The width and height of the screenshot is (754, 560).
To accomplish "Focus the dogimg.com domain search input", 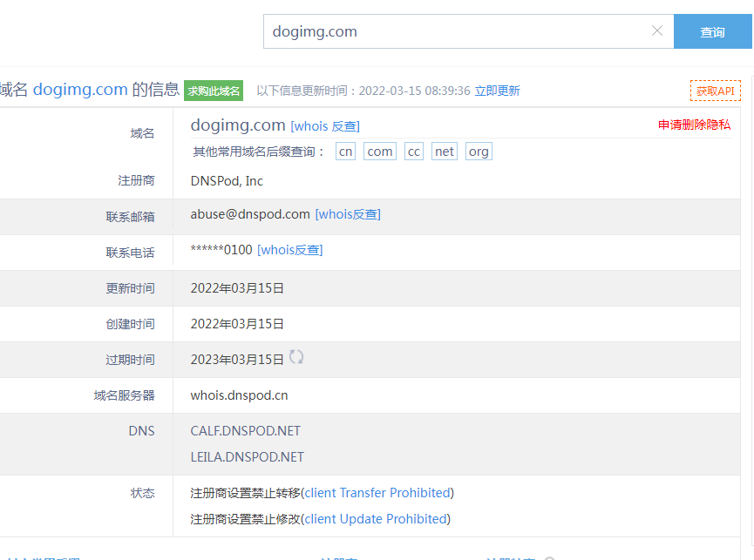I will [468, 31].
